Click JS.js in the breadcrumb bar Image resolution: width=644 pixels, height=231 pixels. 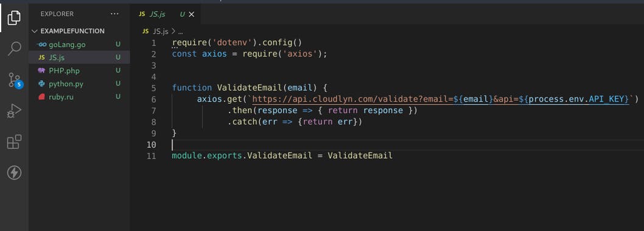coord(161,31)
